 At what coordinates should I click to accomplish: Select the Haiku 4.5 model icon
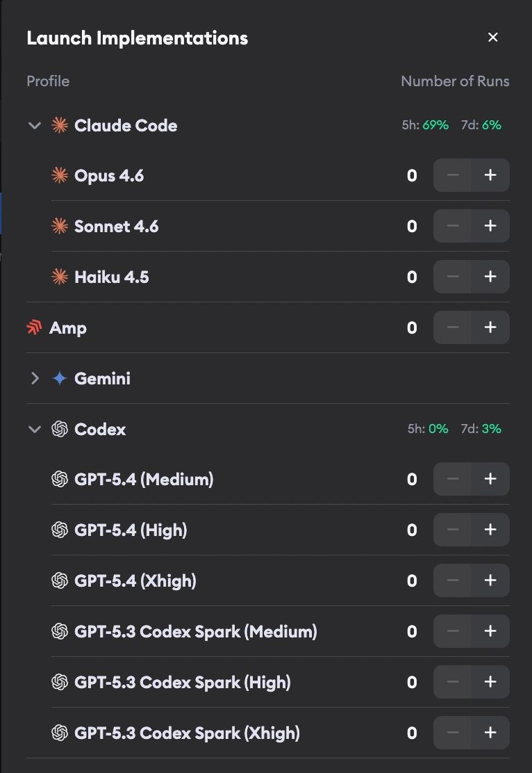59,277
